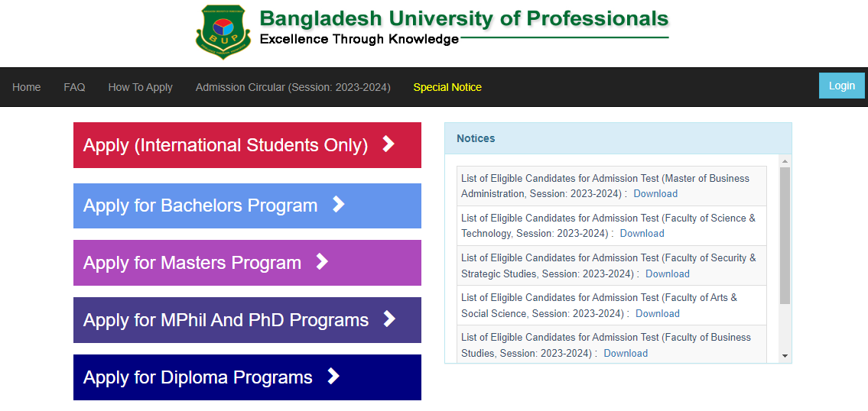This screenshot has width=868, height=411.
Task: Click chevron on International Students apply button
Action: [x=388, y=144]
